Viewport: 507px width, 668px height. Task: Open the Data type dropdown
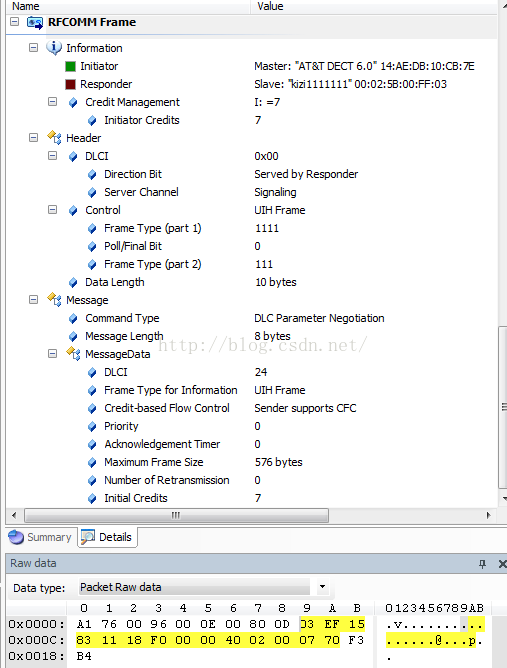tap(322, 587)
